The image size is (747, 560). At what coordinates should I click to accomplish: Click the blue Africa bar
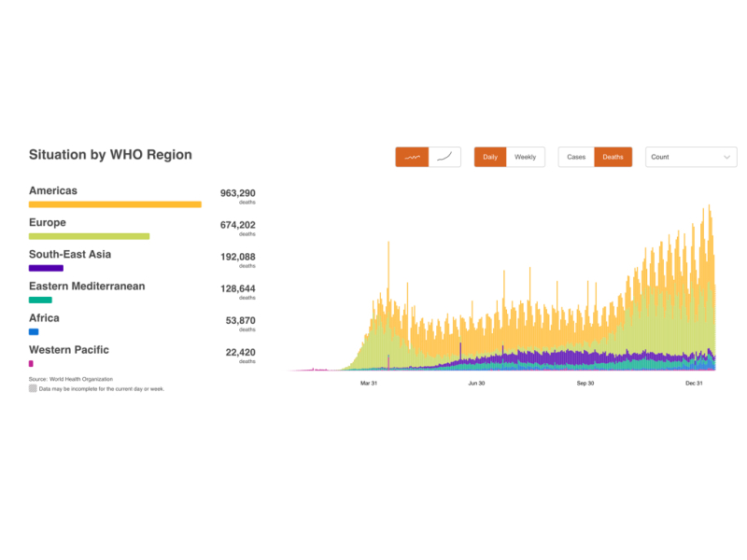(x=34, y=331)
